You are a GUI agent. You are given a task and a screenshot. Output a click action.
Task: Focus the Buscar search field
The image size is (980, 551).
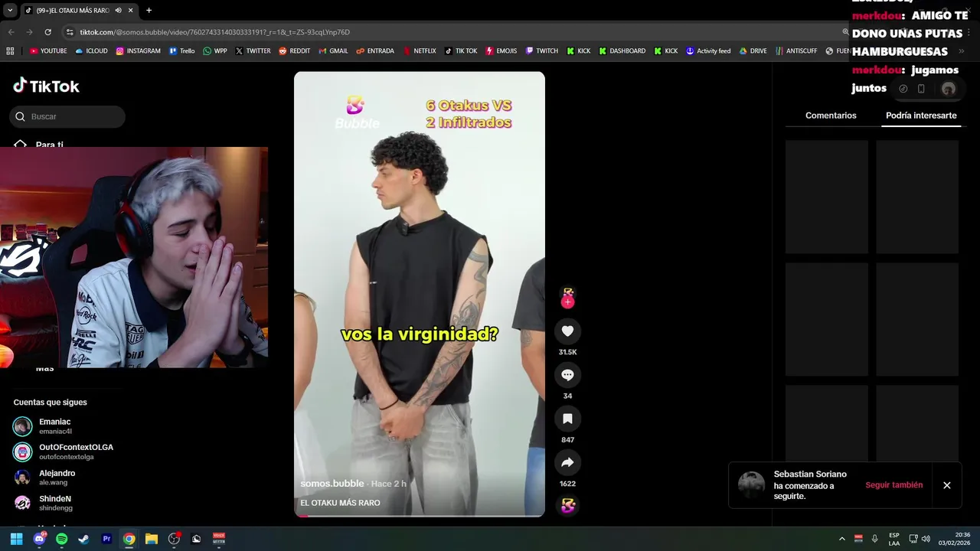pyautogui.click(x=67, y=116)
